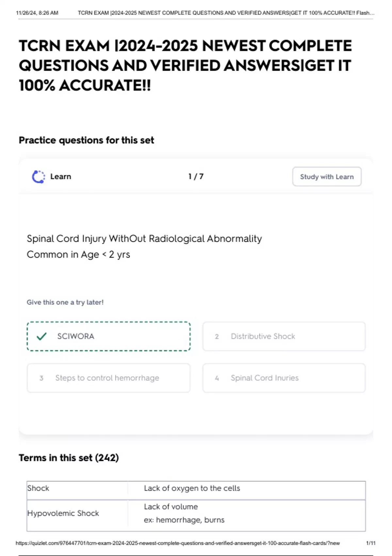
Task: Pick answer 3, Steps to control hemorrhage
Action: 108,378
